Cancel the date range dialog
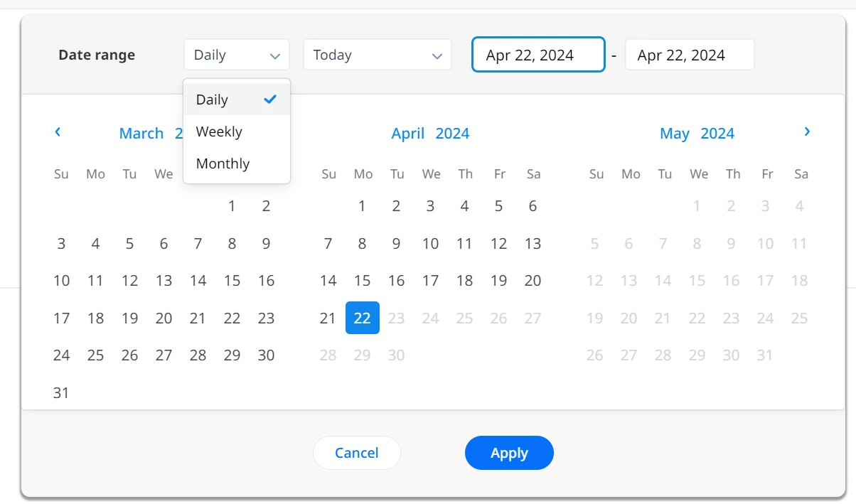The image size is (856, 504). [357, 453]
